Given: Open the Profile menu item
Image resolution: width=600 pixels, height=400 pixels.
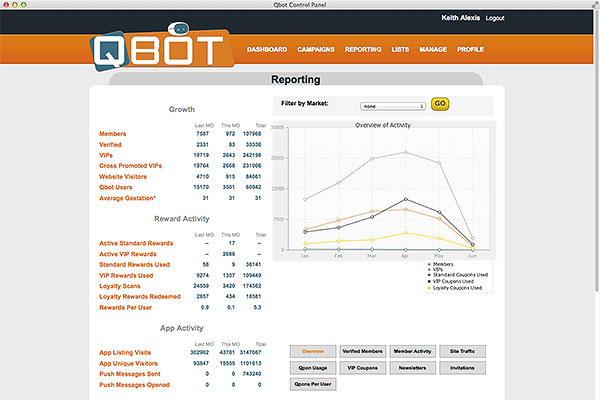Looking at the screenshot, I should coord(470,49).
